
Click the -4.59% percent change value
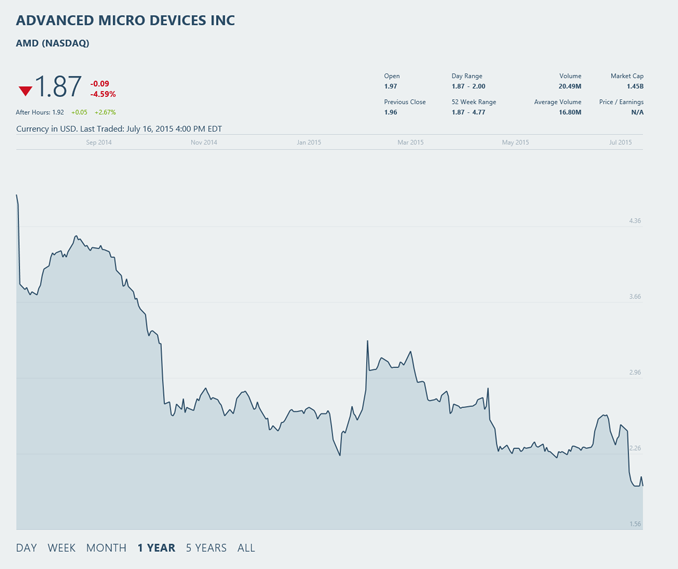pyautogui.click(x=103, y=94)
